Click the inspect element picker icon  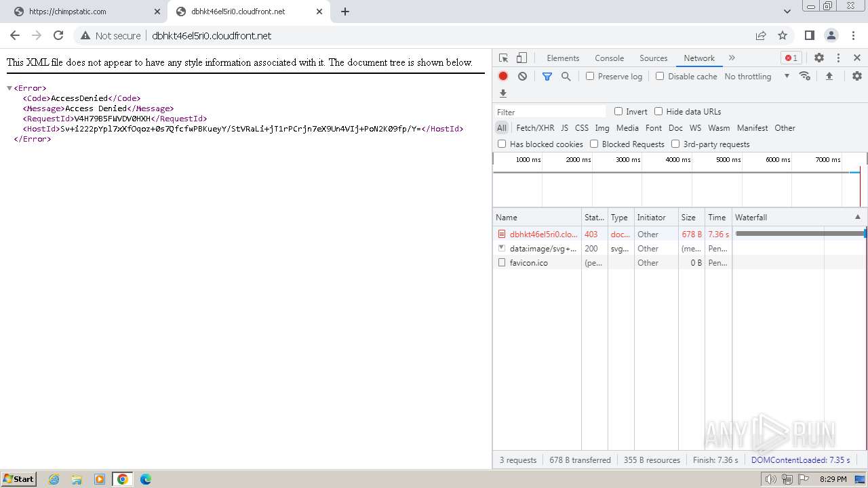click(x=503, y=58)
